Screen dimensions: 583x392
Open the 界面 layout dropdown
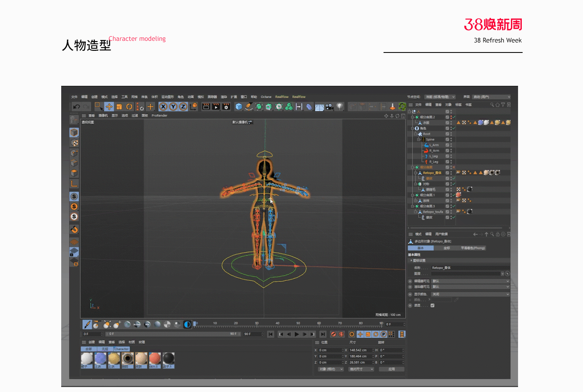point(491,97)
